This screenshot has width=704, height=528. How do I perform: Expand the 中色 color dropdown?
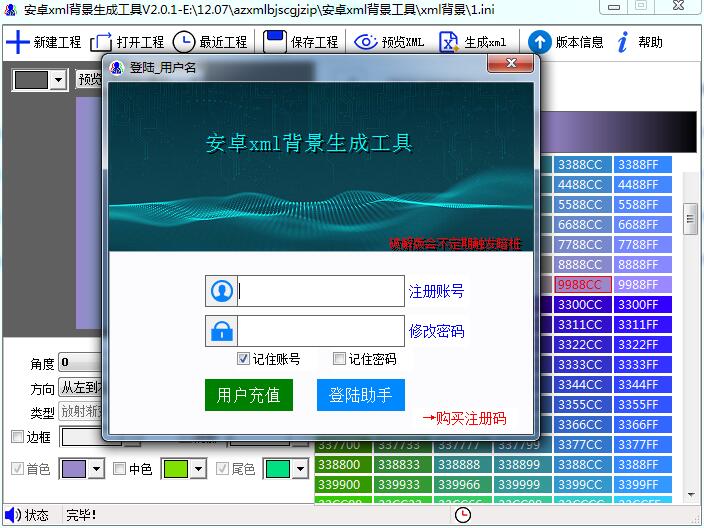pos(198,469)
